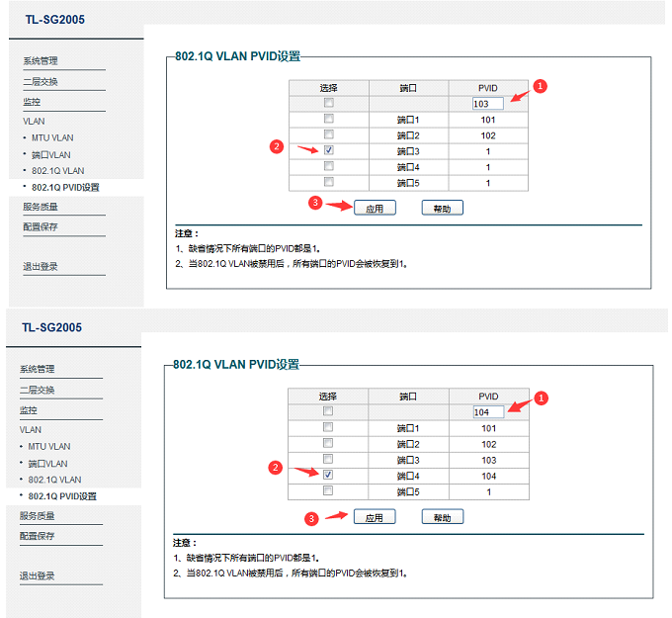This screenshot has height=618, width=672.
Task: Click the 帮助 button in the lower panel
Action: point(442,517)
